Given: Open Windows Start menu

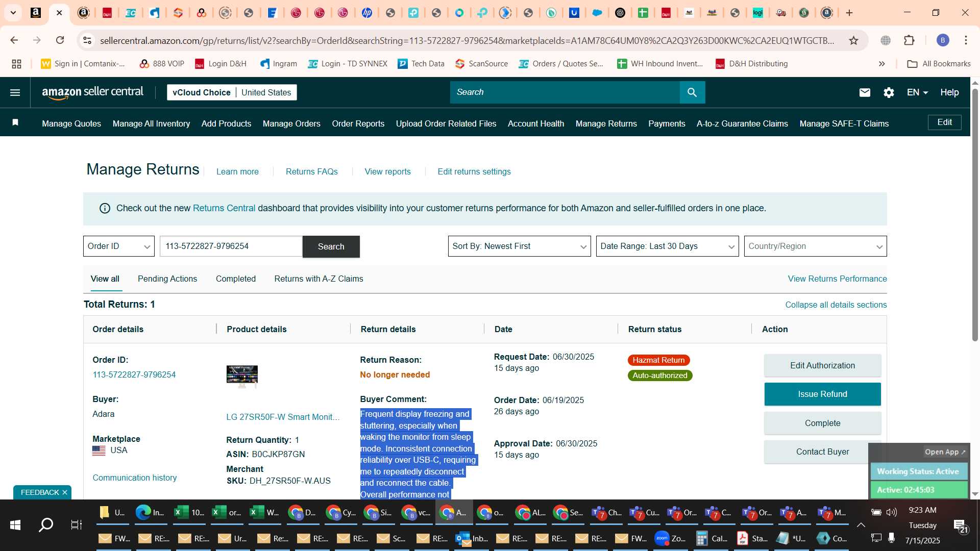Looking at the screenshot, I should pyautogui.click(x=15, y=524).
